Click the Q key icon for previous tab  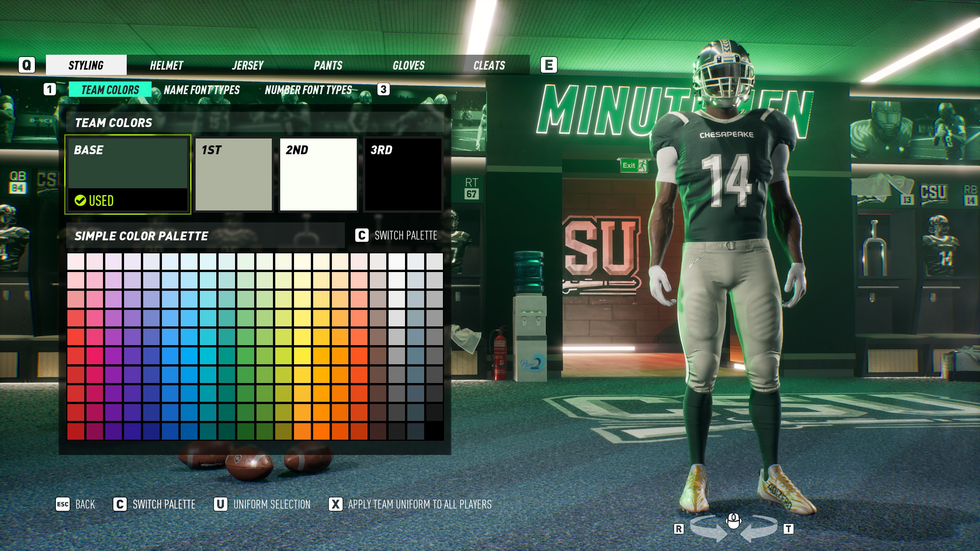(27, 65)
